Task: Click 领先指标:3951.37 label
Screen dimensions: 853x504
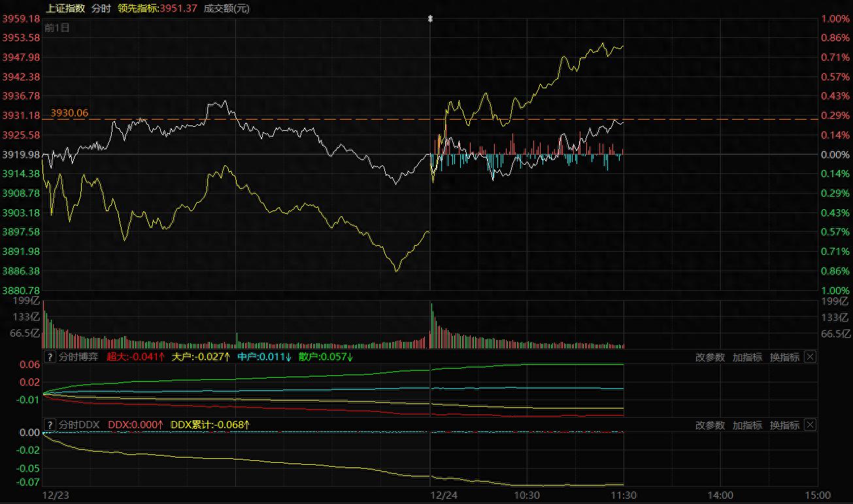Action: (158, 8)
